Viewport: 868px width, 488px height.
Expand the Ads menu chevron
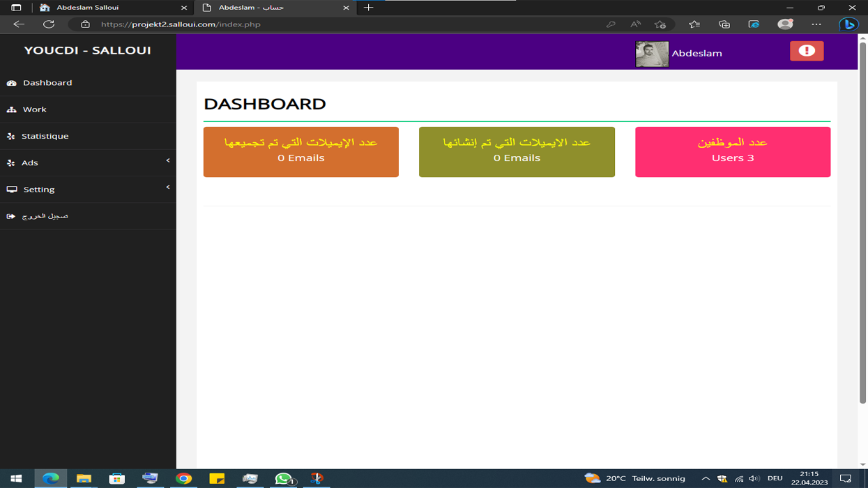click(168, 161)
